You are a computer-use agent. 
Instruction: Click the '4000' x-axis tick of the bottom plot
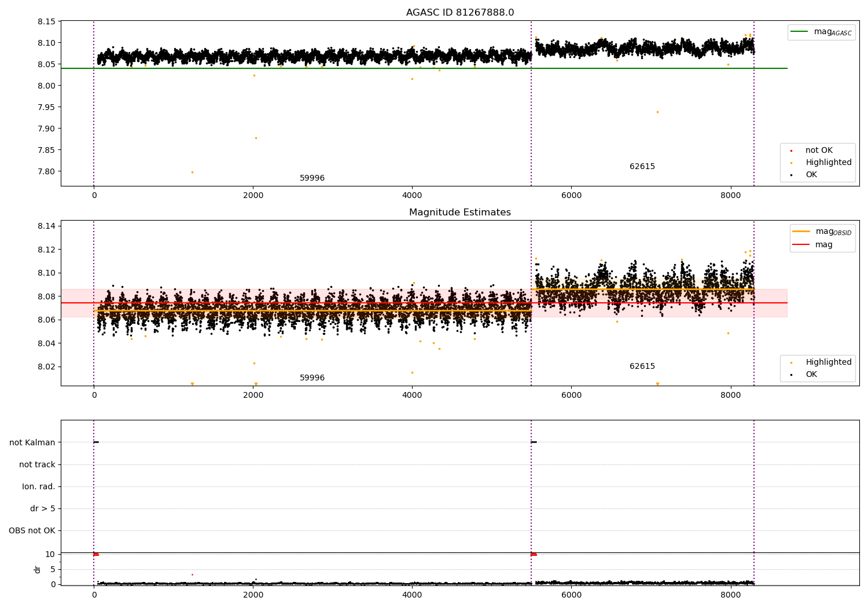point(412,595)
